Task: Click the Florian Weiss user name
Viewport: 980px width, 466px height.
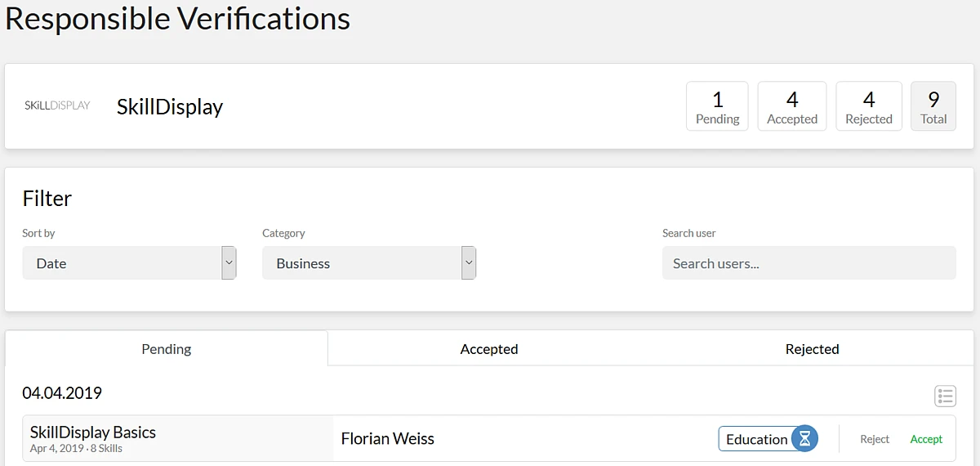Action: pyautogui.click(x=387, y=439)
